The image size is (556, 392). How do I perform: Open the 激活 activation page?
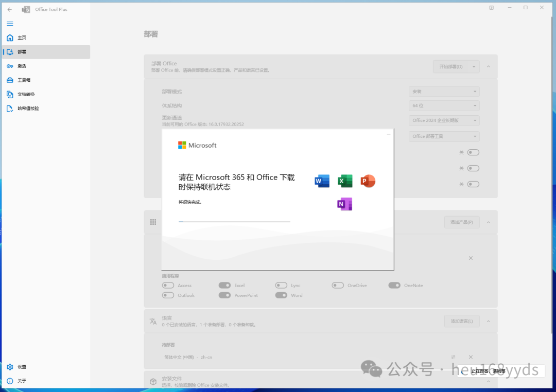tap(46, 66)
